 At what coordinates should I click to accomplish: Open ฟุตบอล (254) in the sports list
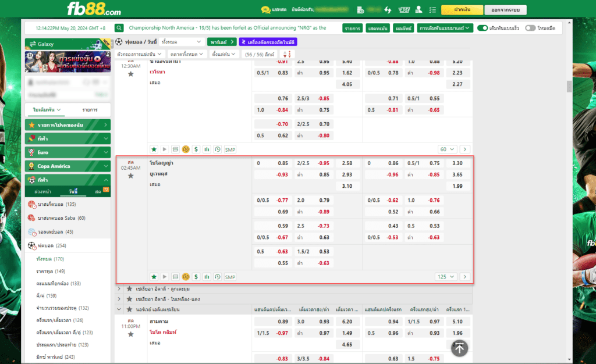tap(68, 245)
